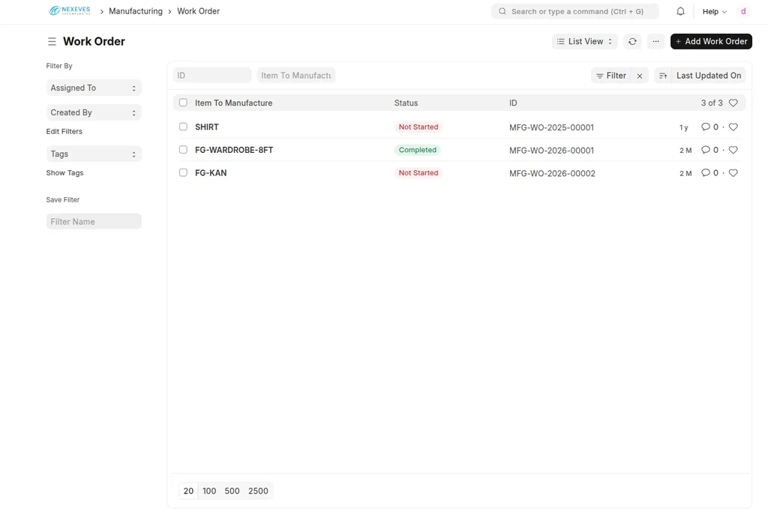The image size is (768, 532).
Task: Click the Not Started status of FG-KAN
Action: [418, 173]
